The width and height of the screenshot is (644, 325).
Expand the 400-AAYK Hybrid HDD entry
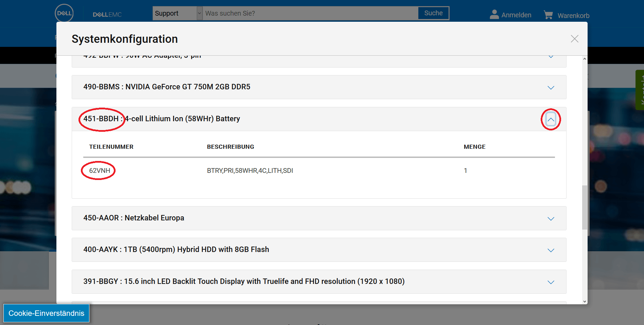551,250
